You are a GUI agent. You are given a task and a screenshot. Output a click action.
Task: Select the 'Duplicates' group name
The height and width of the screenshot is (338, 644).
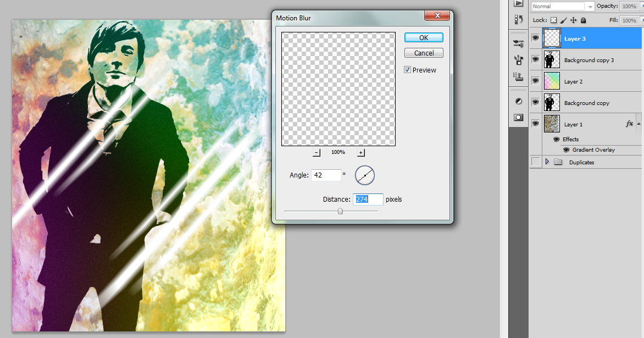click(x=581, y=162)
